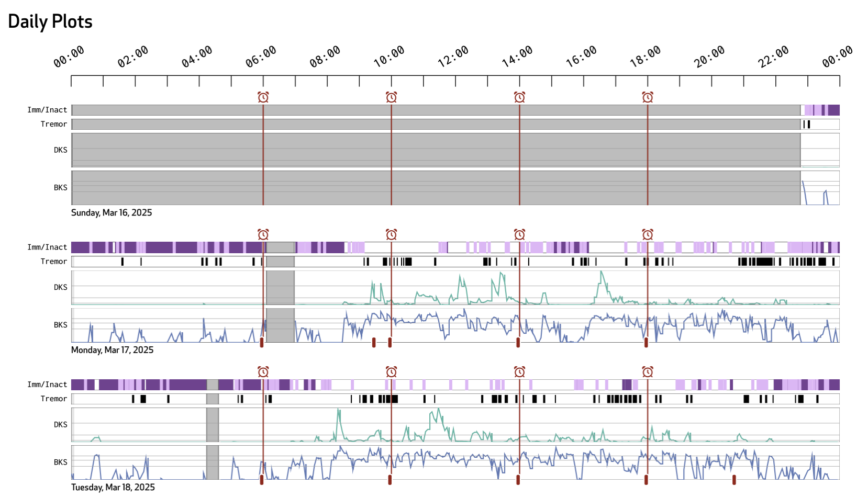Click the 02:00 time axis label
This screenshot has width=868, height=497.
click(x=133, y=57)
